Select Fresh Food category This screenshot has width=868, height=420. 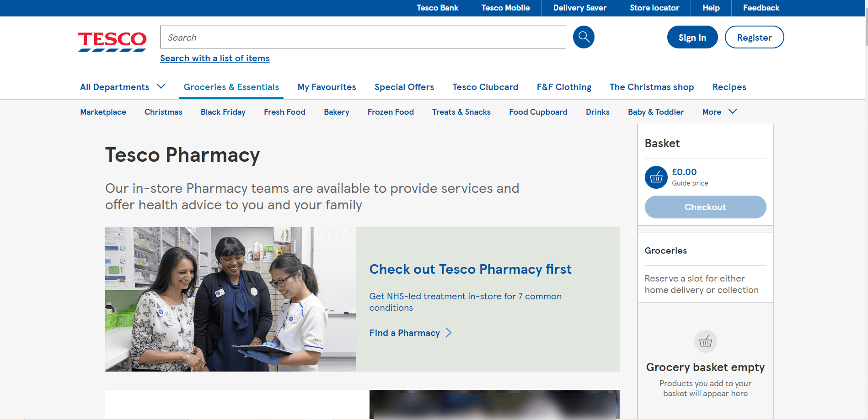pyautogui.click(x=284, y=112)
